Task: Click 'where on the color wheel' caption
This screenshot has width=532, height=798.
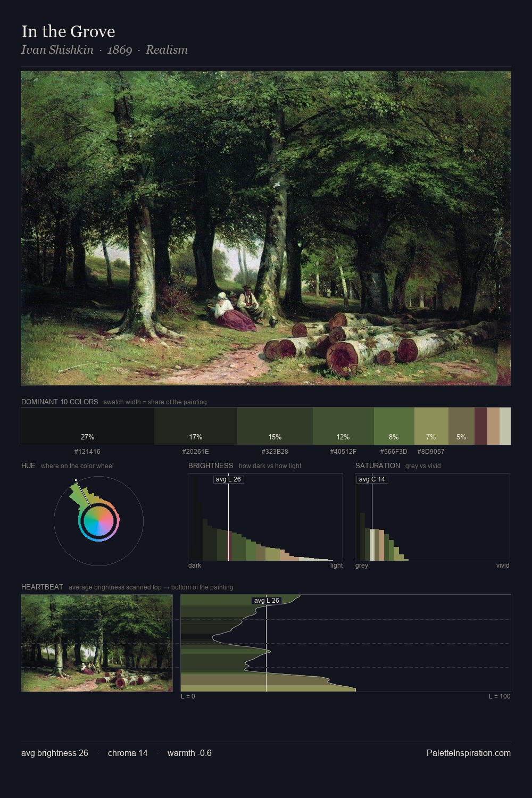Action: (x=77, y=466)
